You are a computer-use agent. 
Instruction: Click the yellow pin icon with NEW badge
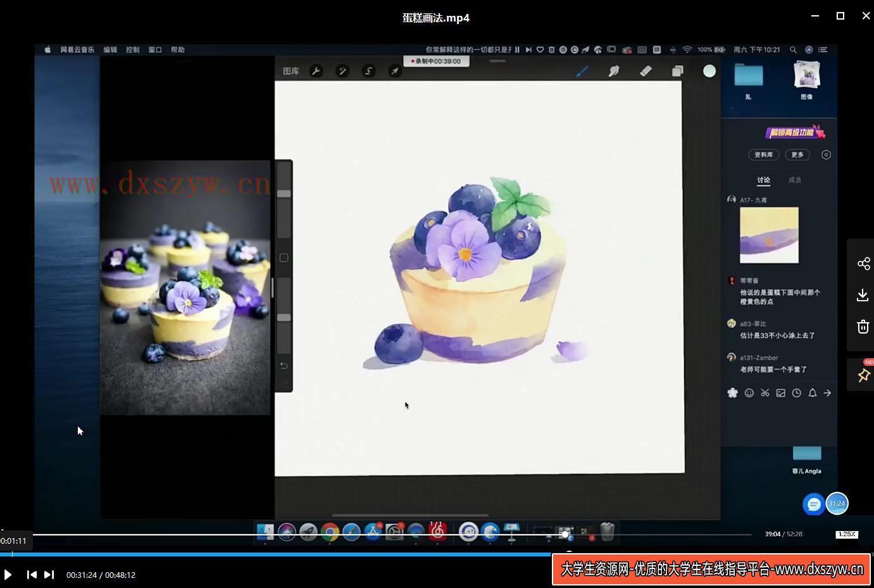(863, 375)
